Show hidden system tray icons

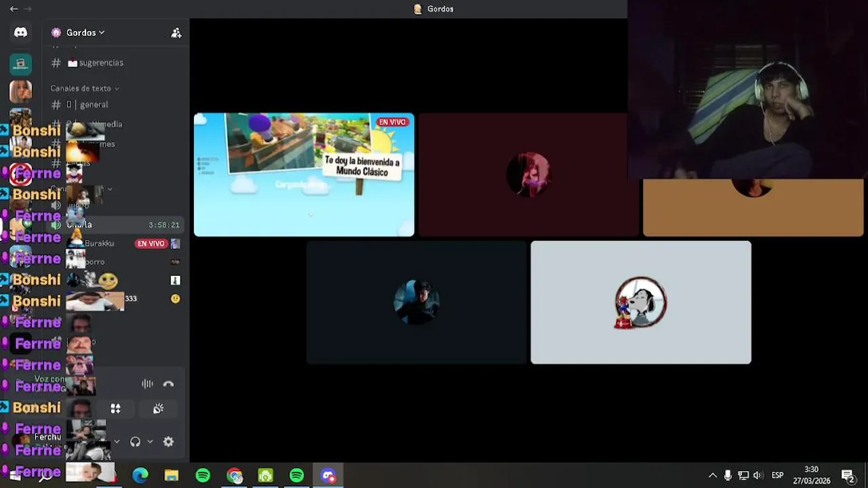(713, 476)
